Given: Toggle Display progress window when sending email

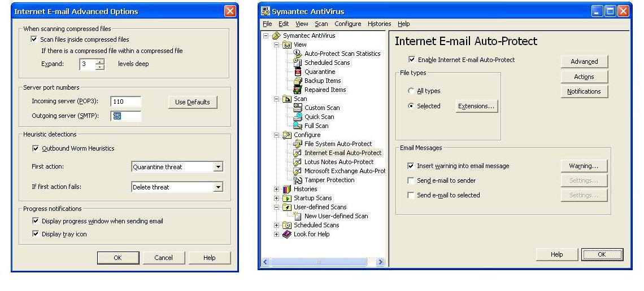Looking at the screenshot, I should [36, 221].
